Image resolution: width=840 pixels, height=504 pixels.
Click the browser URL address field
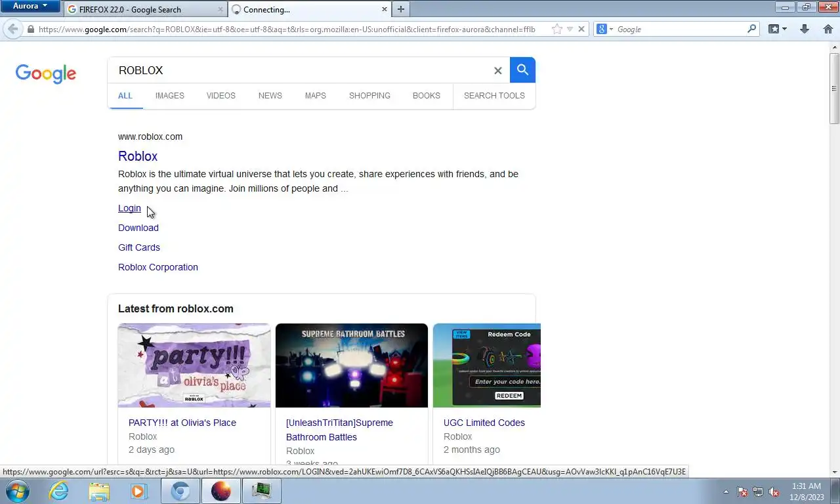tap(286, 30)
